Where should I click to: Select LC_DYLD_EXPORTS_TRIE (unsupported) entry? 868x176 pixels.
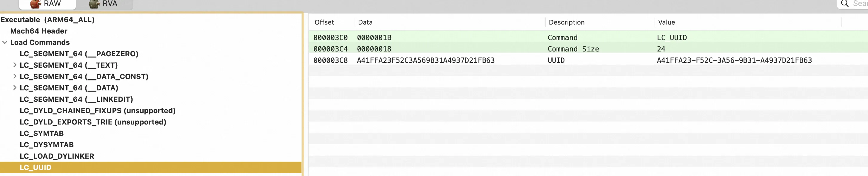coord(93,122)
